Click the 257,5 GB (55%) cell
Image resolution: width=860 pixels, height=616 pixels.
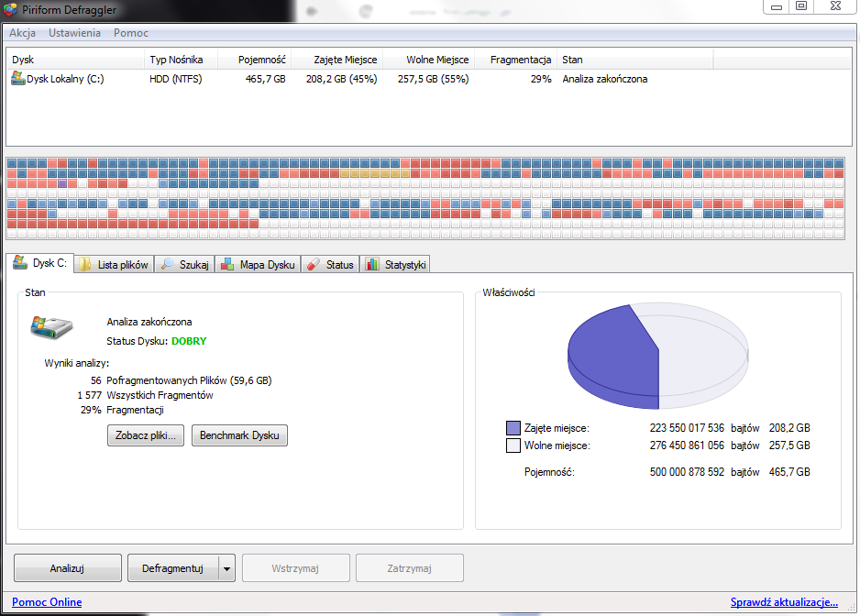coord(433,79)
